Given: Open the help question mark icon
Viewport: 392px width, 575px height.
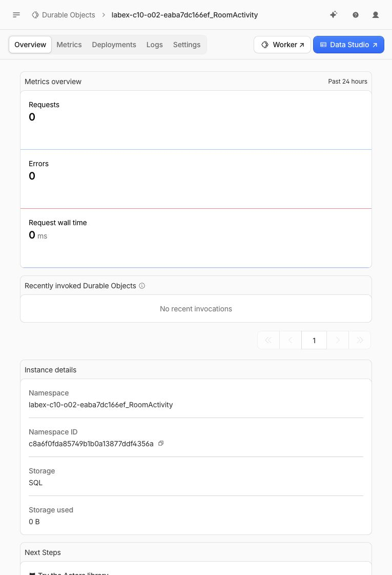Looking at the screenshot, I should click(356, 15).
